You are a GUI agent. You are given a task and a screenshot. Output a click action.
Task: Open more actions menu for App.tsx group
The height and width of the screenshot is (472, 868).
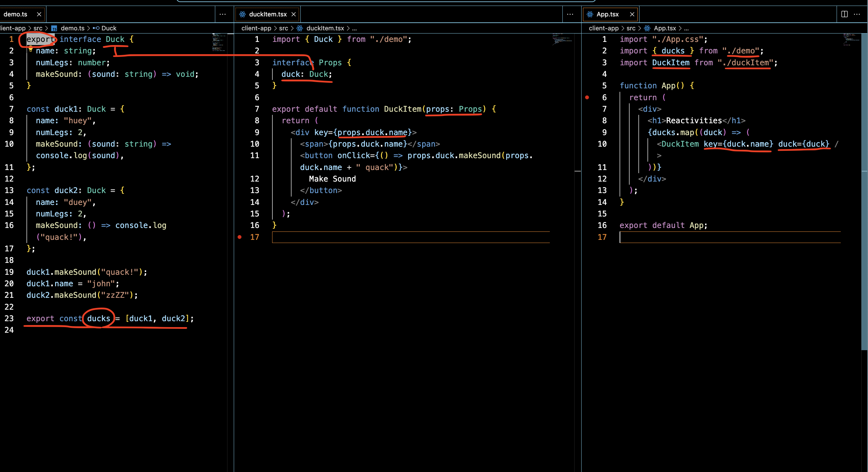click(x=857, y=14)
